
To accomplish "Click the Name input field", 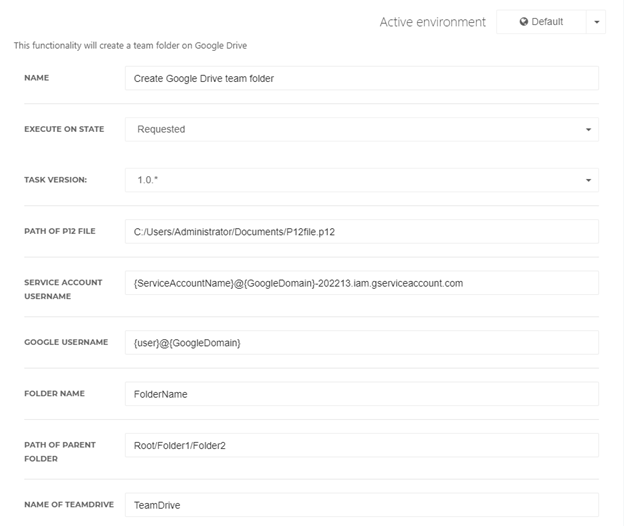I will [x=362, y=78].
